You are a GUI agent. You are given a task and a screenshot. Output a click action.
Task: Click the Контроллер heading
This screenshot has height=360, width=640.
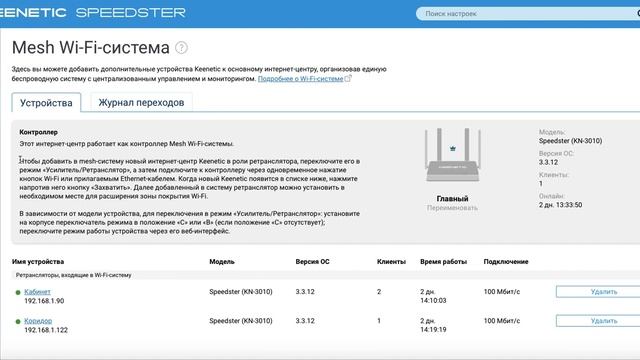pos(38,132)
